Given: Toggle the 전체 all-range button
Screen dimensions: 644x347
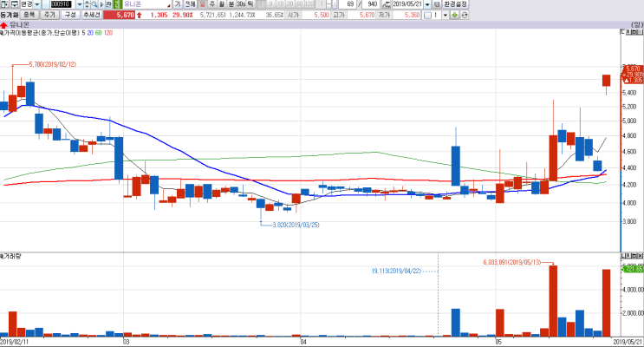Looking at the screenshot, I should pyautogui.click(x=190, y=4).
